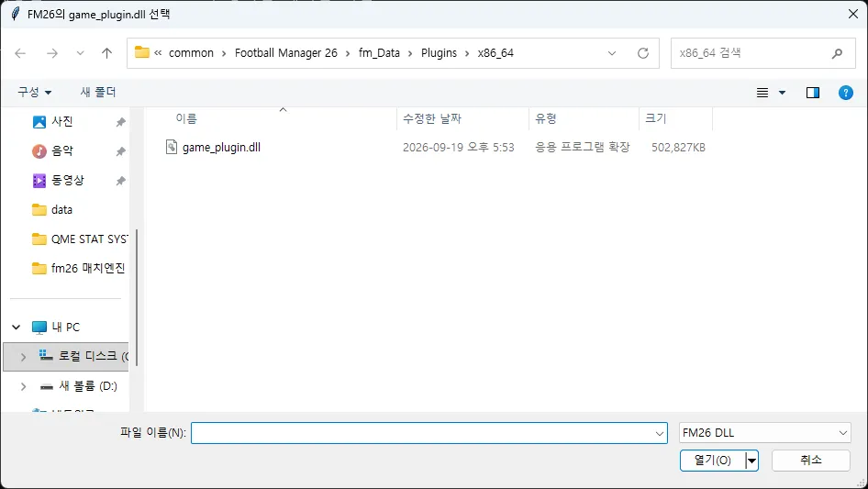
Task: Click the game_plugin.dll file icon
Action: coord(172,147)
